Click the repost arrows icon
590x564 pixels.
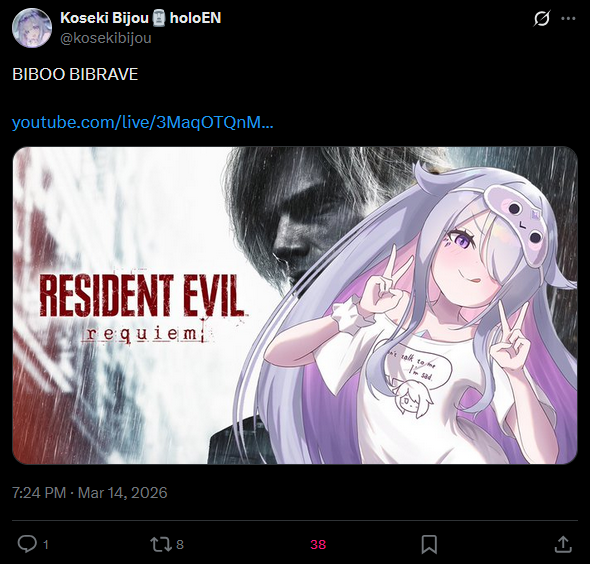click(x=161, y=544)
